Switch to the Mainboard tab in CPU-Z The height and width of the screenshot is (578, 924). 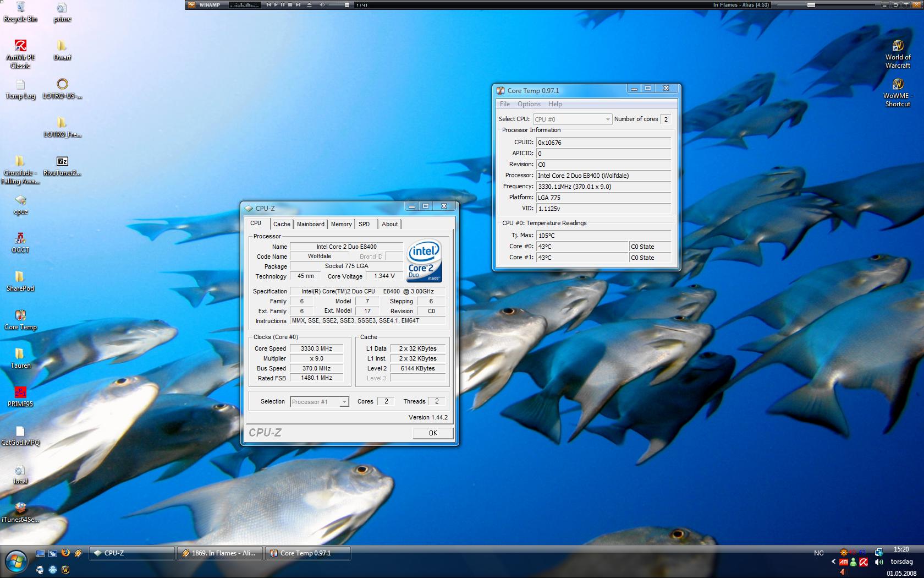click(x=311, y=224)
